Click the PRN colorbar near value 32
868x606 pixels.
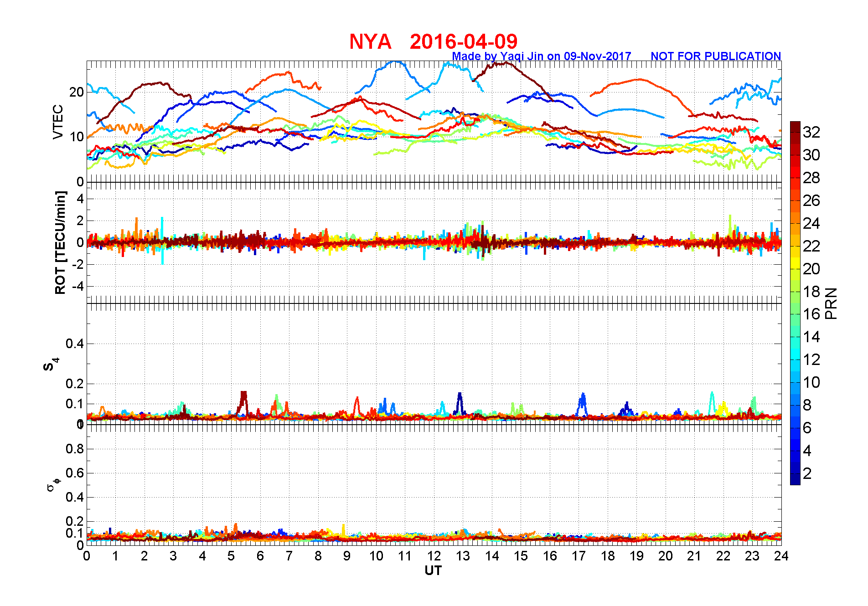[x=795, y=132]
